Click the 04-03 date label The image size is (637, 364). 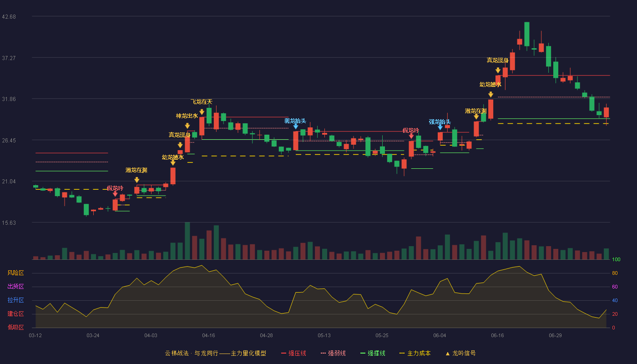coord(151,335)
